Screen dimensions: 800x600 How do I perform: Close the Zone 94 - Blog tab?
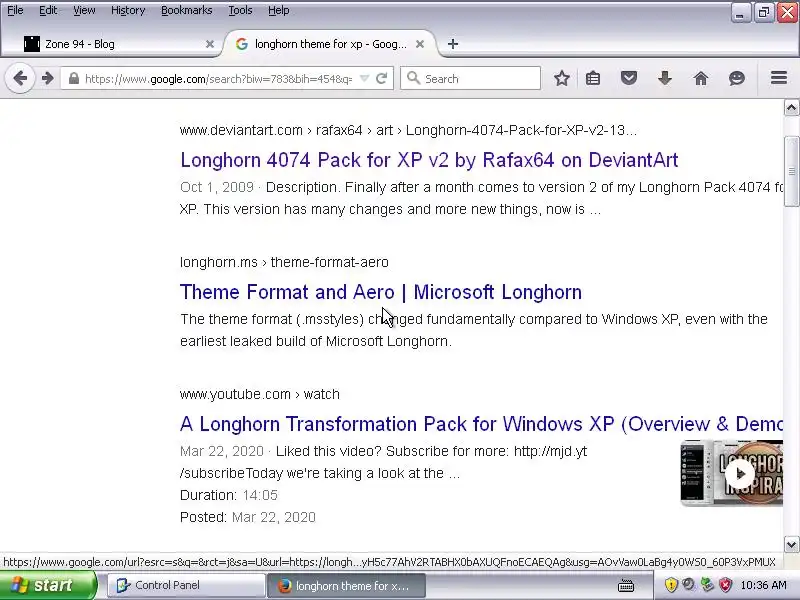pos(210,44)
